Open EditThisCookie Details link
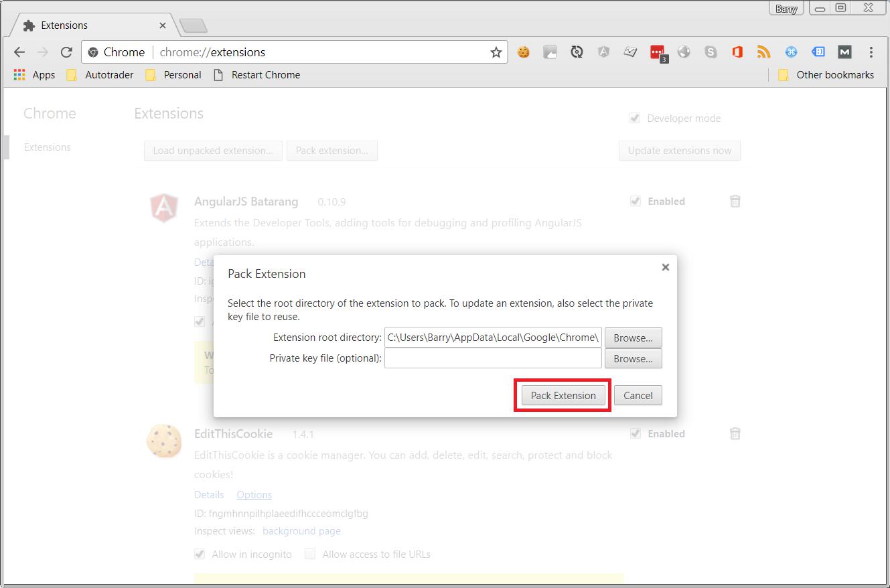Viewport: 890px width, 588px height. click(209, 494)
